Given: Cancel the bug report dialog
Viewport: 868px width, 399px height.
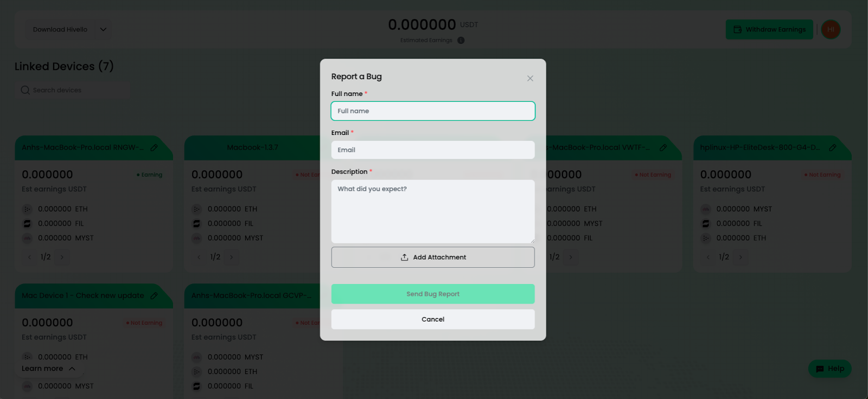Looking at the screenshot, I should click(x=432, y=319).
